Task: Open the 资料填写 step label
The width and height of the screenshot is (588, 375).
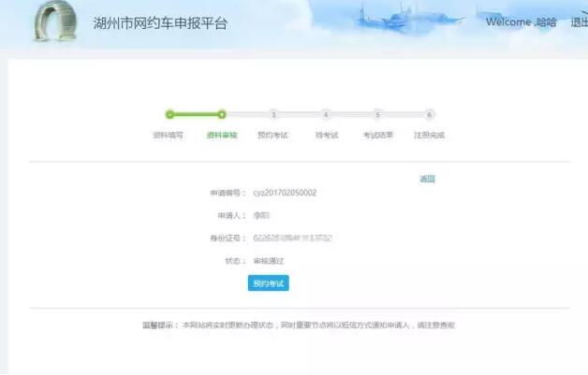Action: tap(169, 136)
